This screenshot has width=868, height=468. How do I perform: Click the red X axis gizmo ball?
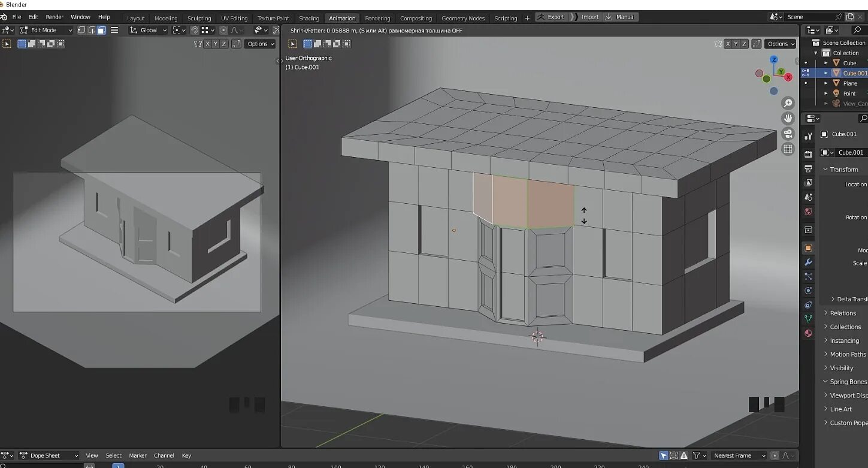(788, 77)
